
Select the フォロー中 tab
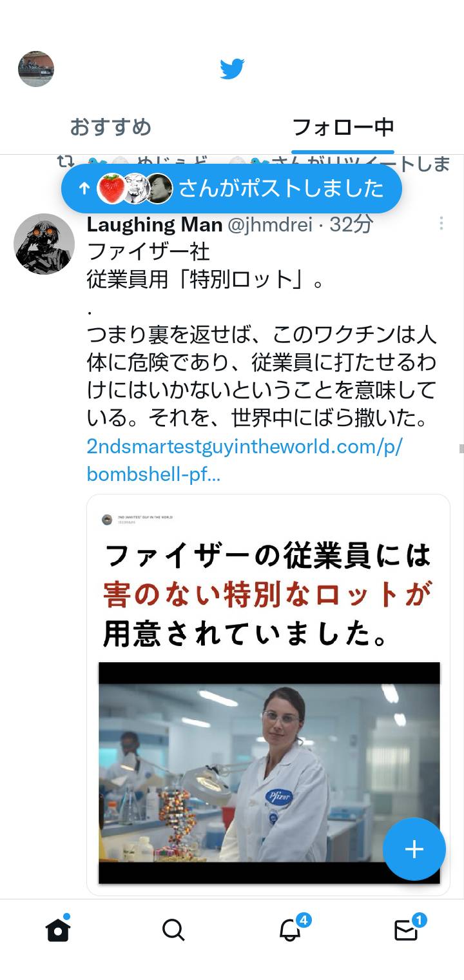[342, 127]
